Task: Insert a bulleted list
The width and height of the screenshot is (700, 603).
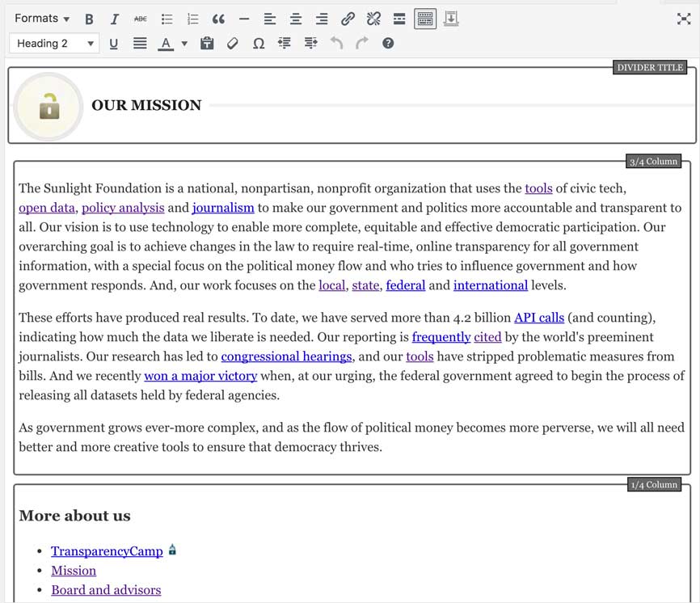Action: pos(167,19)
